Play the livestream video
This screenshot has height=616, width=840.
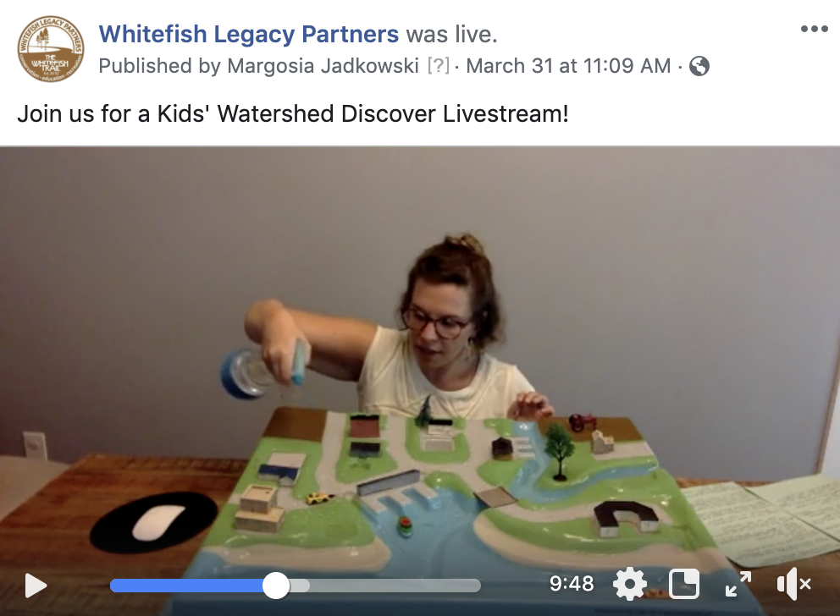[36, 586]
